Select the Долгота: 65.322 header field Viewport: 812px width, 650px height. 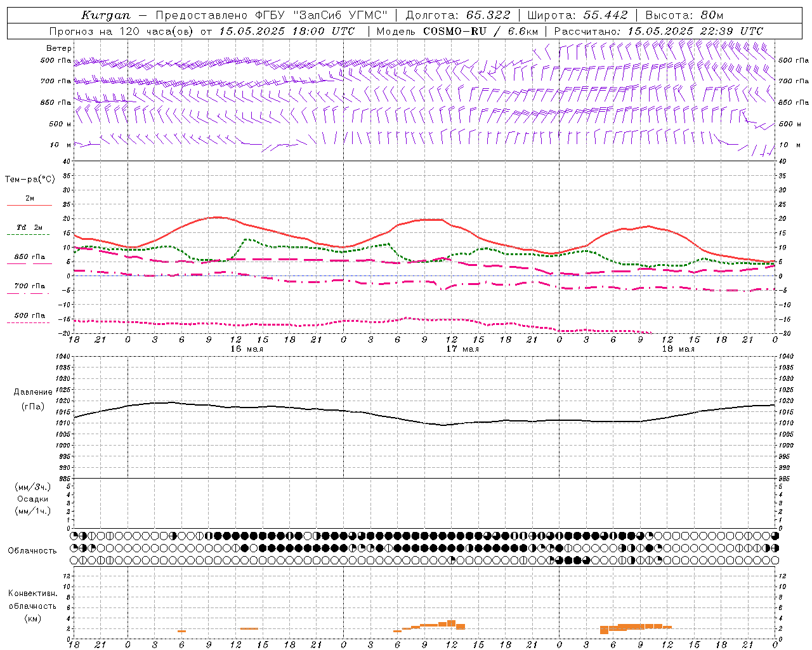coord(457,15)
